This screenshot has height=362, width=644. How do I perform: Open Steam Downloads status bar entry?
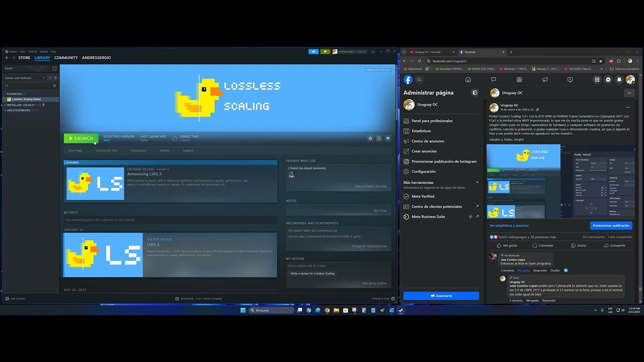click(x=198, y=299)
